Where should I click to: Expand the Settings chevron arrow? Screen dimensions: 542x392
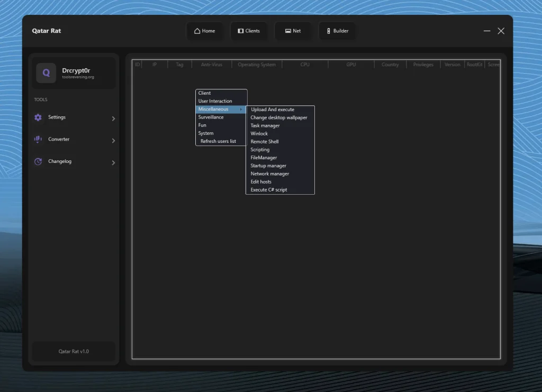coord(113,118)
